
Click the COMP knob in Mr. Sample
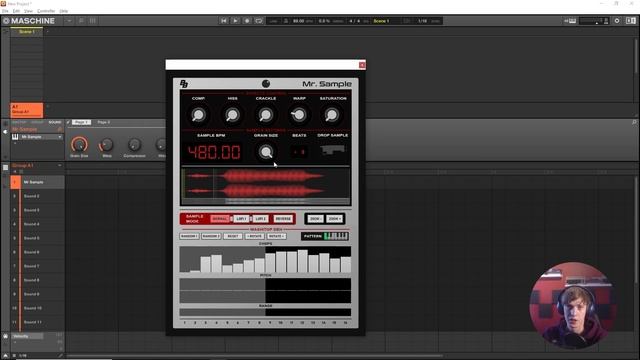[x=198, y=115]
